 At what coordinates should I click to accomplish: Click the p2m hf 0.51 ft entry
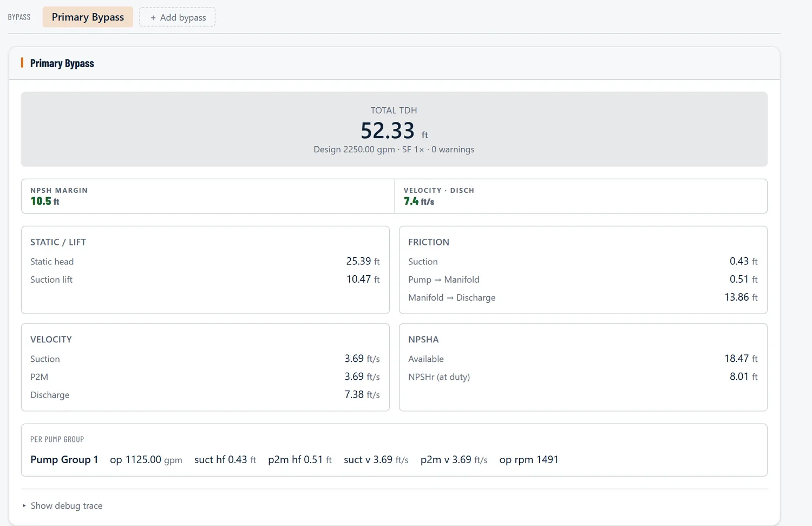click(300, 459)
